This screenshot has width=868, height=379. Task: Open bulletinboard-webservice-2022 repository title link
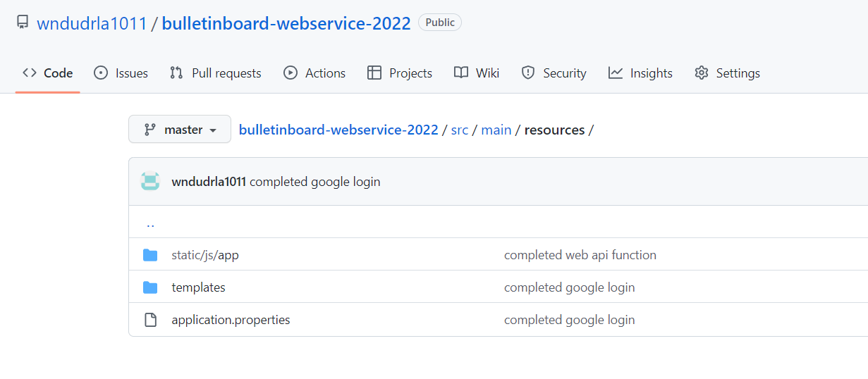[x=286, y=23]
